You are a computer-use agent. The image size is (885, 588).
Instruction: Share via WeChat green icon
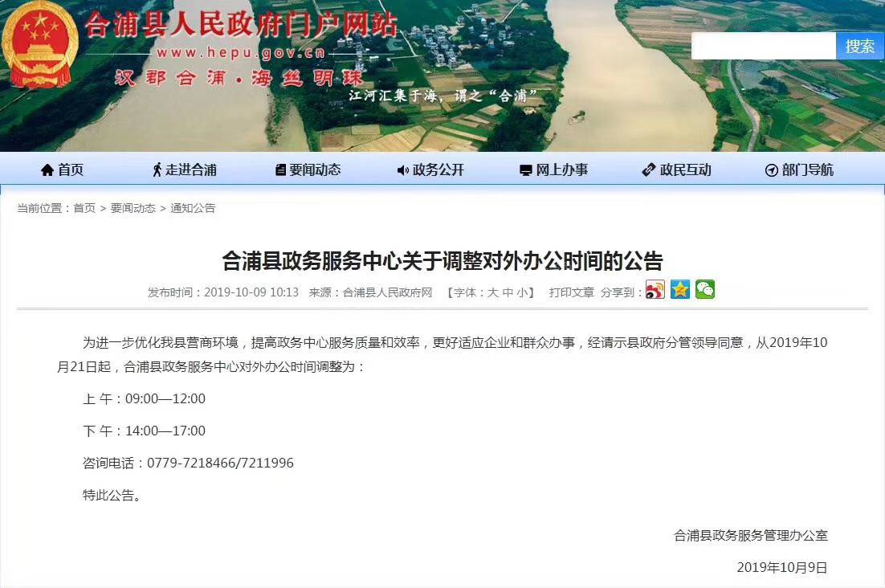click(x=705, y=290)
